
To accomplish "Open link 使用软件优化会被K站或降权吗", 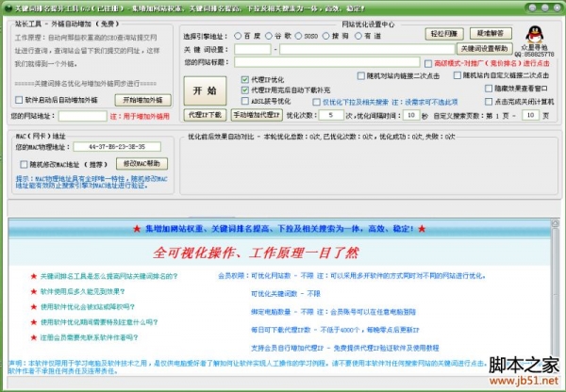I will click(x=88, y=307).
